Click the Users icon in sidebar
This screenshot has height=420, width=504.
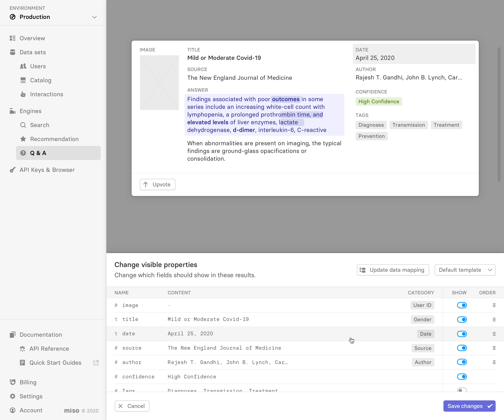pos(23,66)
